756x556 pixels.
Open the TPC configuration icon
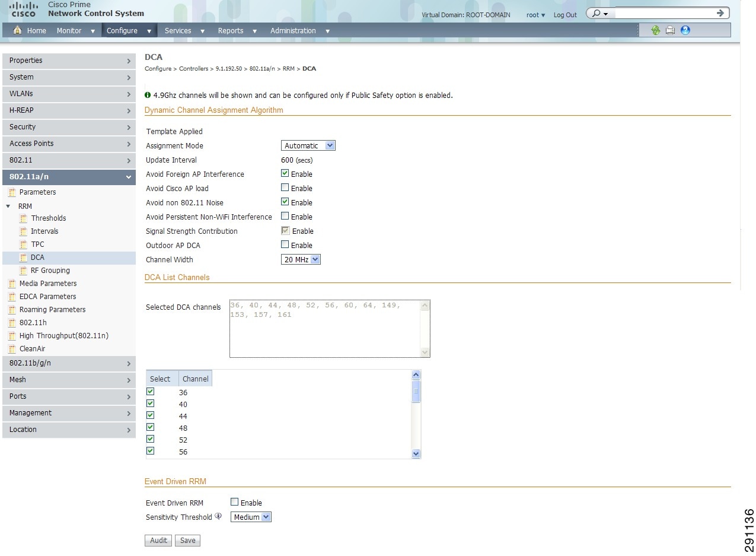coord(23,244)
